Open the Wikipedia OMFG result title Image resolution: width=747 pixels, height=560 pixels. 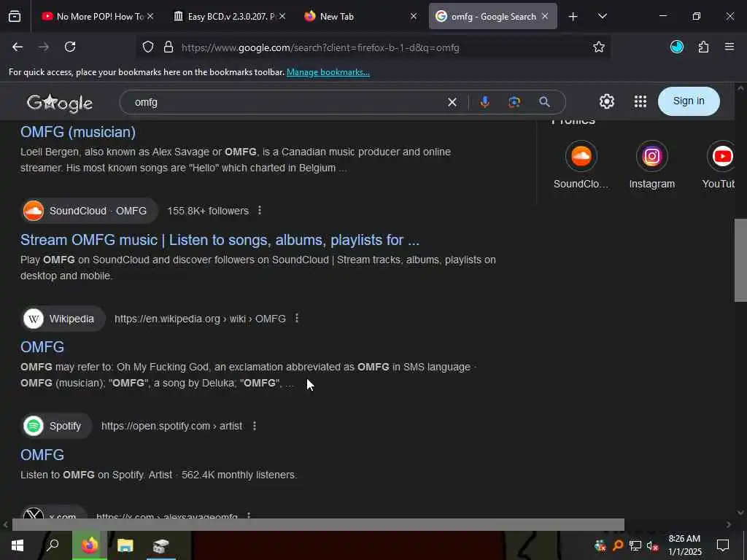[42, 346]
